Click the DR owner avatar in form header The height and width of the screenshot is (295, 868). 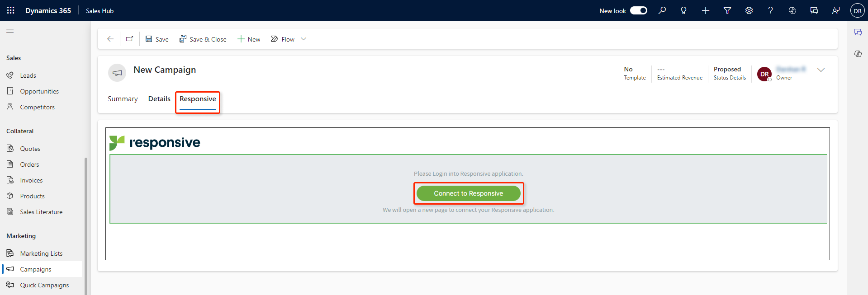764,74
